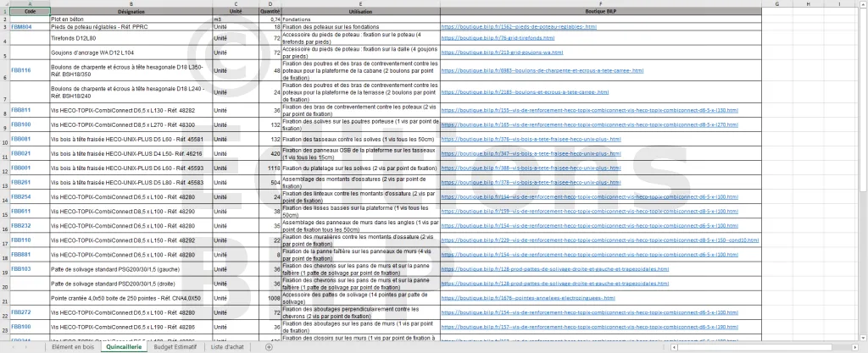Viewport: 868px width, 353px height.
Task: Select the Désignation header cell
Action: point(131,11)
